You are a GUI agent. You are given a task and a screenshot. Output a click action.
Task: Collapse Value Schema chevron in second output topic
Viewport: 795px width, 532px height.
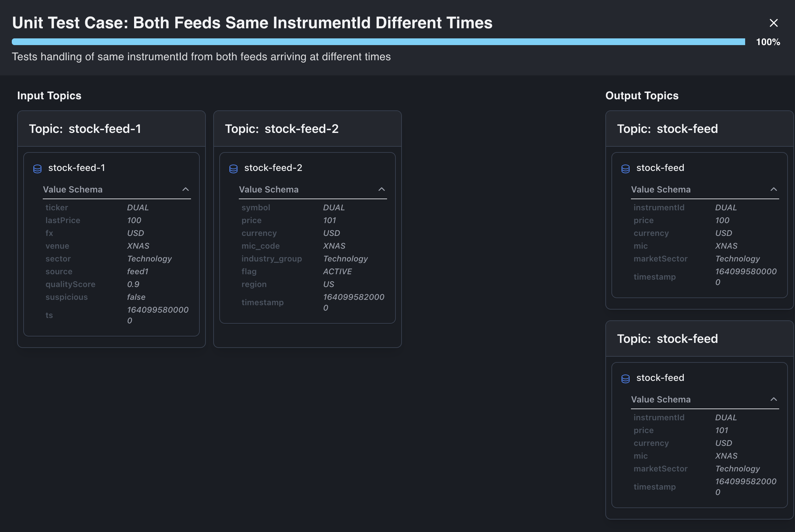tap(773, 399)
